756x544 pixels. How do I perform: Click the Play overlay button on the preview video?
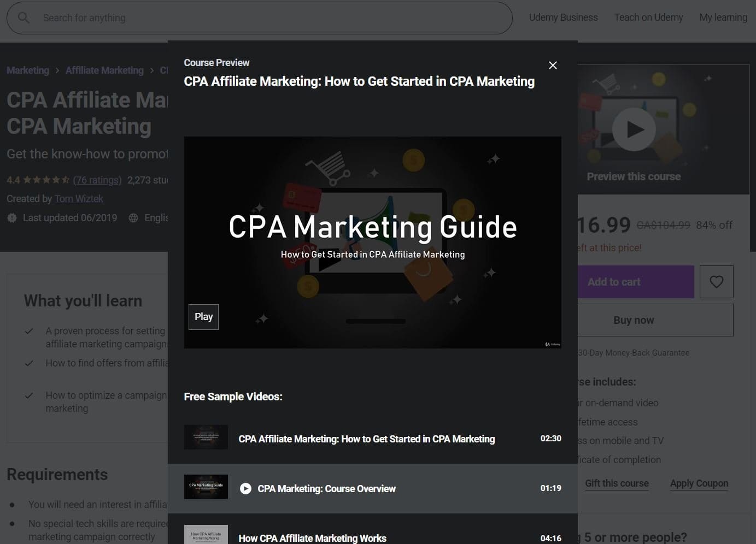click(203, 316)
